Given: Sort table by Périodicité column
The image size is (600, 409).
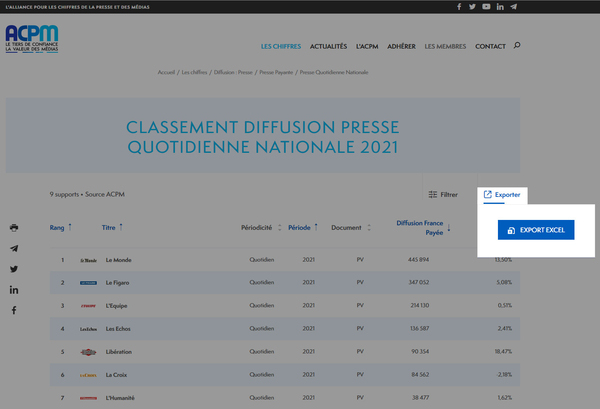Looking at the screenshot, I should [x=261, y=228].
